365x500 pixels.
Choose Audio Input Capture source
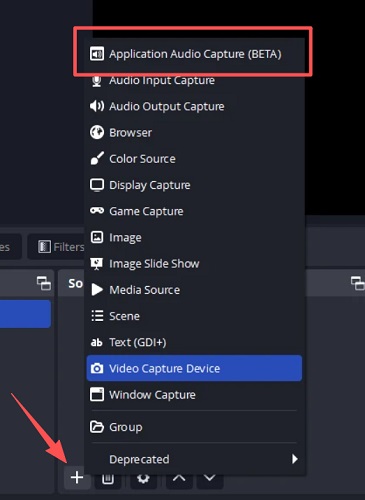194,80
